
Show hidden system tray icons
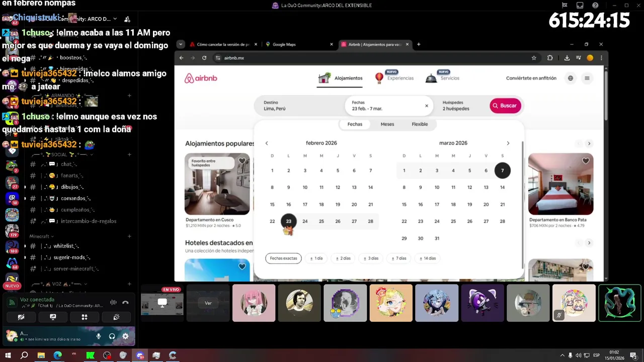coord(562,355)
